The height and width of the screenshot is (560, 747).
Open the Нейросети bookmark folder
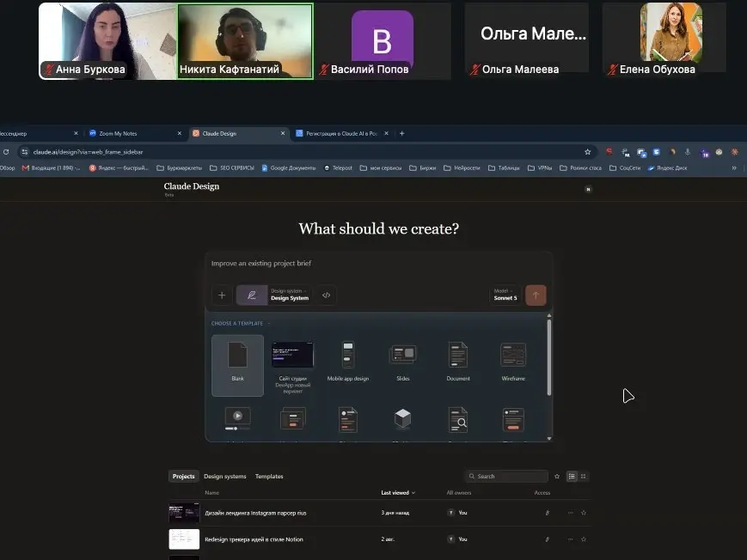coord(462,167)
